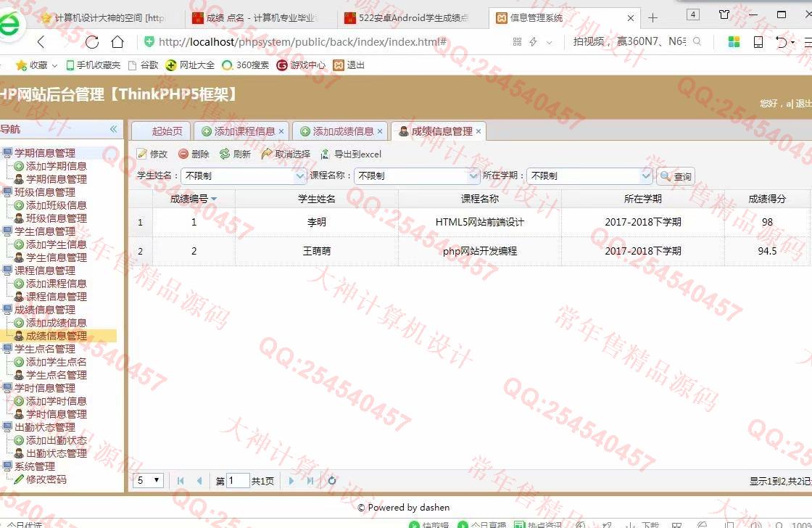Click the 删除 delete toolbar button
The image size is (812, 528).
(x=193, y=154)
